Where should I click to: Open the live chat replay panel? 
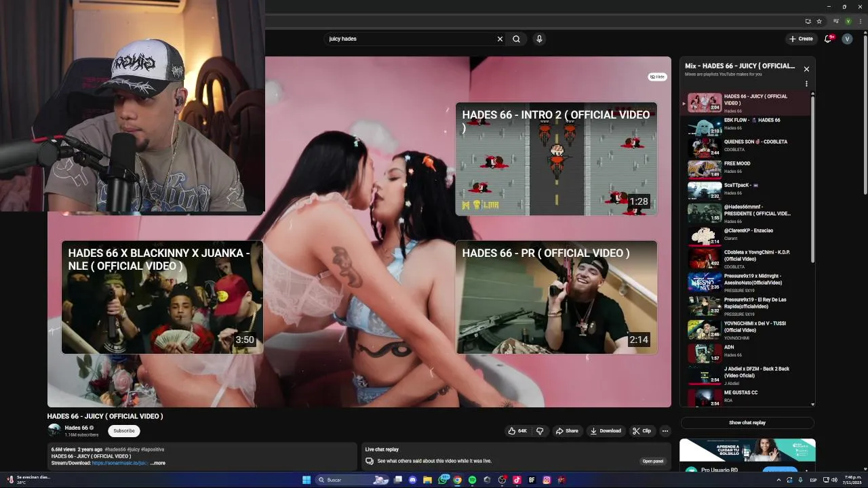tap(652, 461)
